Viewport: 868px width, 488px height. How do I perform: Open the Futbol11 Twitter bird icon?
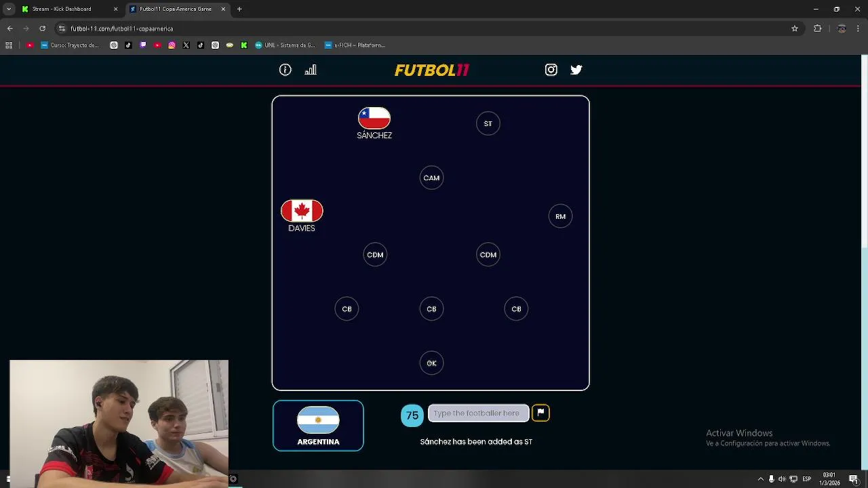click(x=576, y=70)
